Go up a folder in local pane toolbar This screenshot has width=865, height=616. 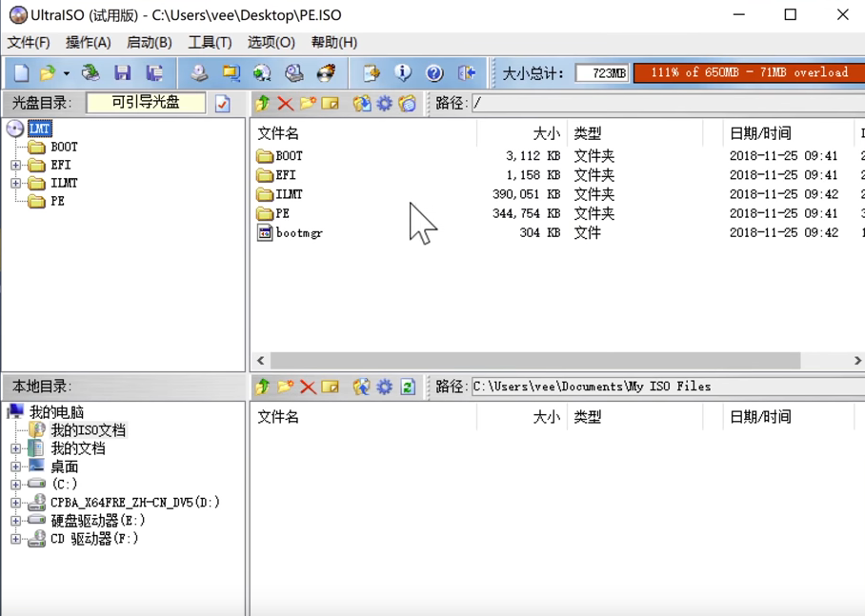coord(263,387)
